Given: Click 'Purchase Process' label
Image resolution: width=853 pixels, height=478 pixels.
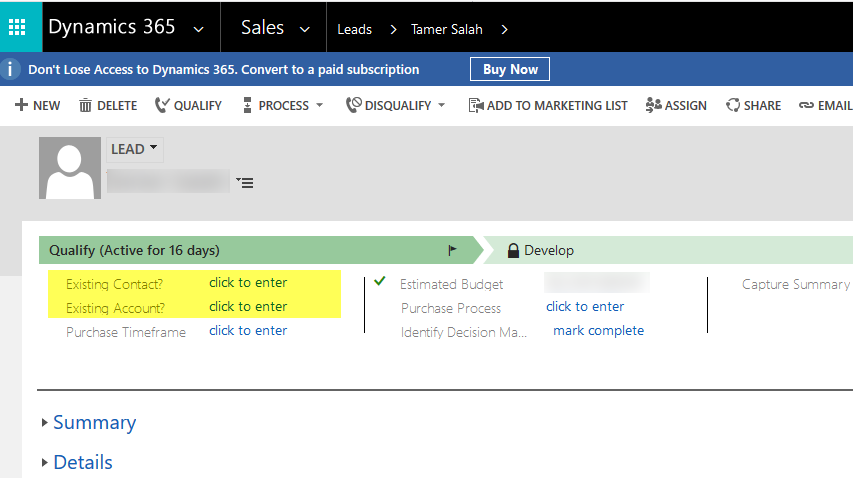Looking at the screenshot, I should [451, 308].
